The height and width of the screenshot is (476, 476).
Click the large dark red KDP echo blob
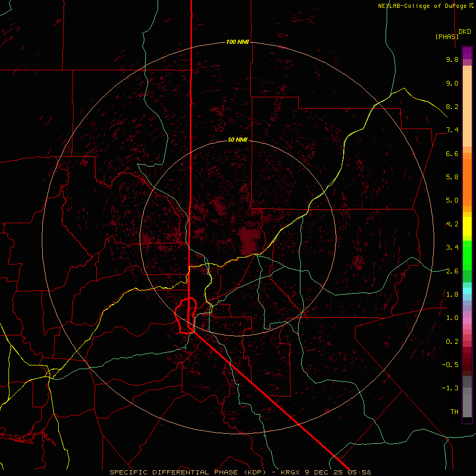(250, 241)
